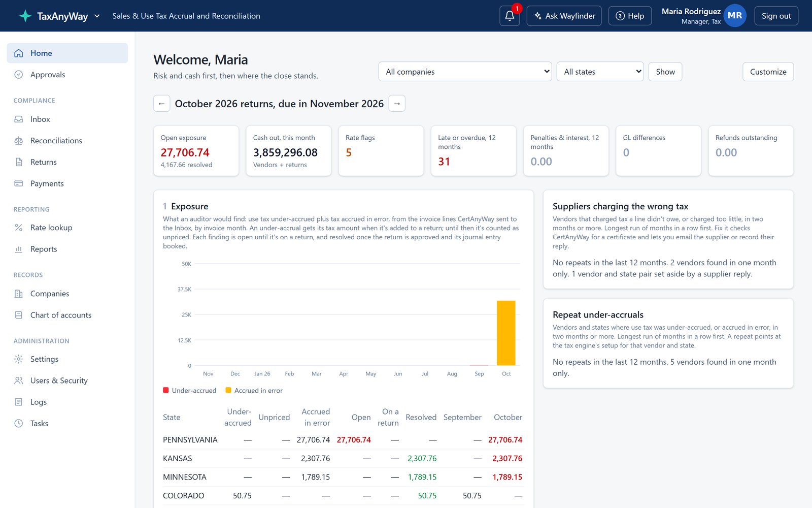The height and width of the screenshot is (508, 812).
Task: Open the Cash out, this month card
Action: (x=288, y=151)
